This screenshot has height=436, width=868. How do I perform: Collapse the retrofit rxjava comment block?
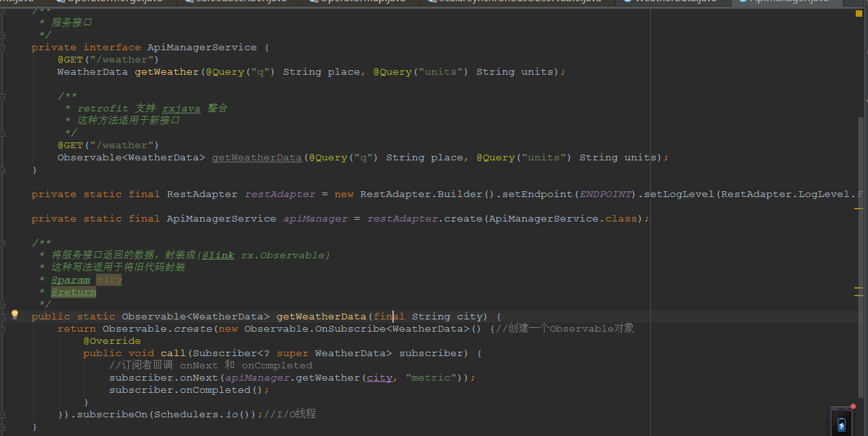(3, 96)
